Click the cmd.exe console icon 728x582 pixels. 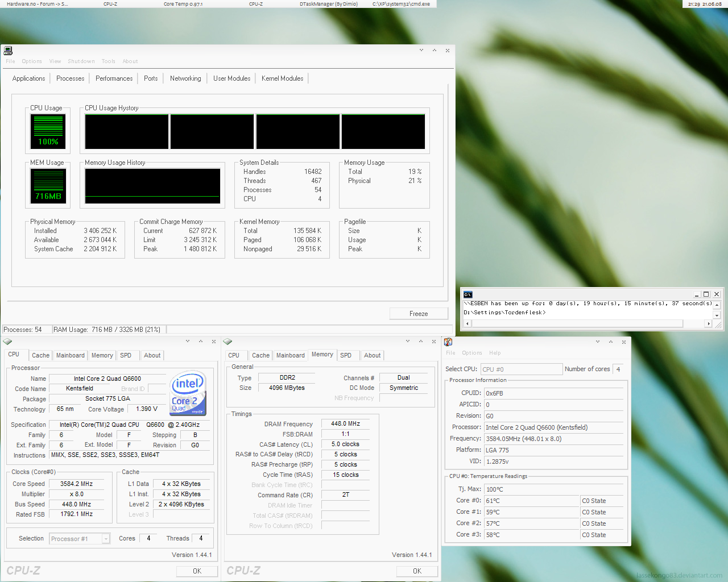[x=468, y=294]
